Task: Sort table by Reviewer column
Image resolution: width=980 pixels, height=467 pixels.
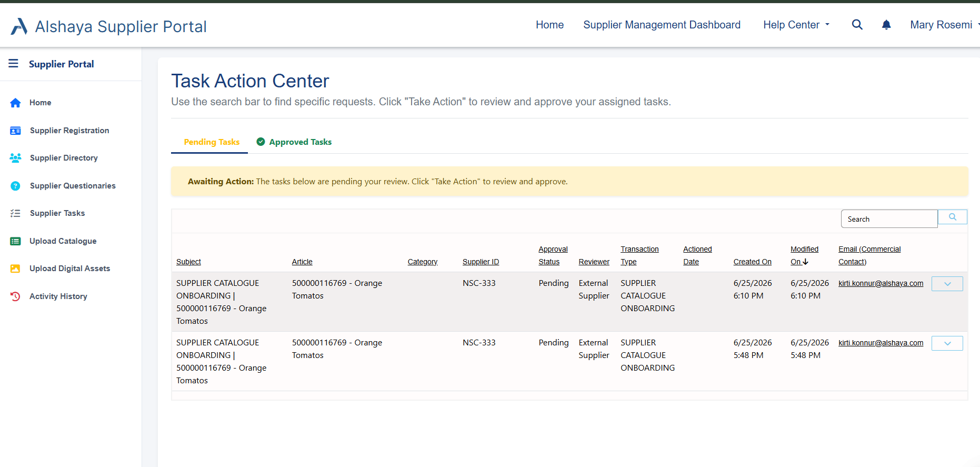Action: tap(594, 262)
